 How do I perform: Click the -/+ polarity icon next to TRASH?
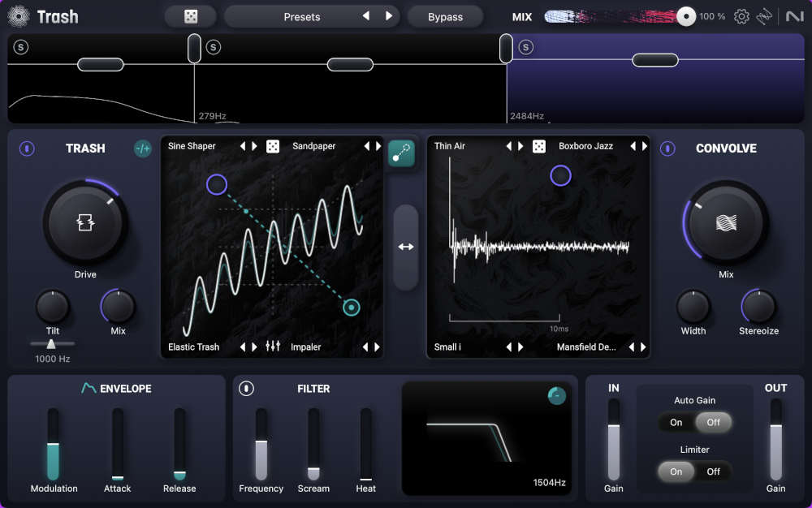(x=142, y=149)
